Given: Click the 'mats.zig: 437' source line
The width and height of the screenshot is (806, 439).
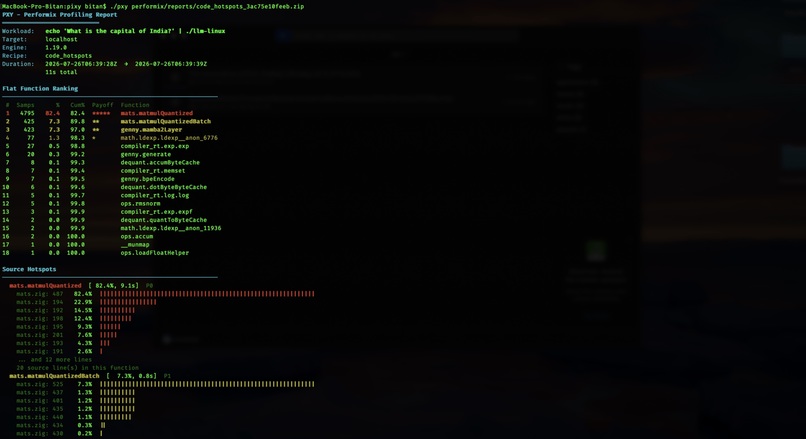Looking at the screenshot, I should 40,393.
